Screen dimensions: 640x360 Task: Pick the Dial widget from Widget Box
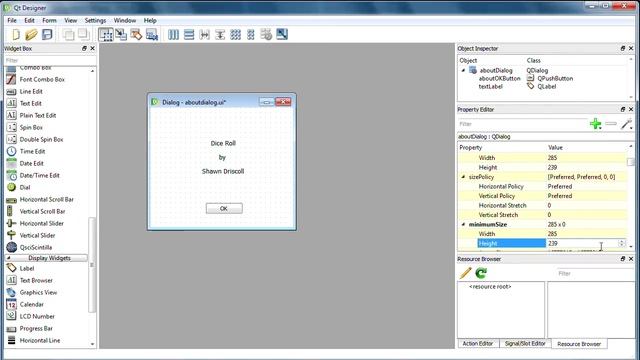pyautogui.click(x=25, y=187)
